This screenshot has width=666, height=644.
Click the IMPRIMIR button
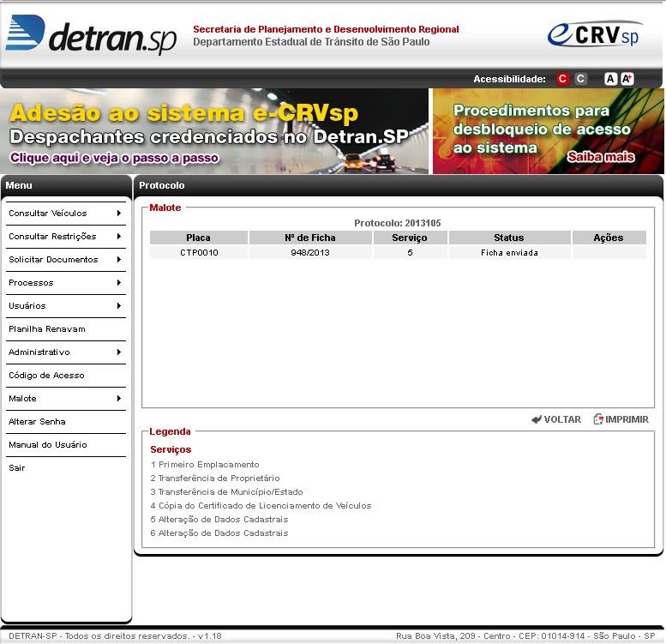(x=621, y=419)
